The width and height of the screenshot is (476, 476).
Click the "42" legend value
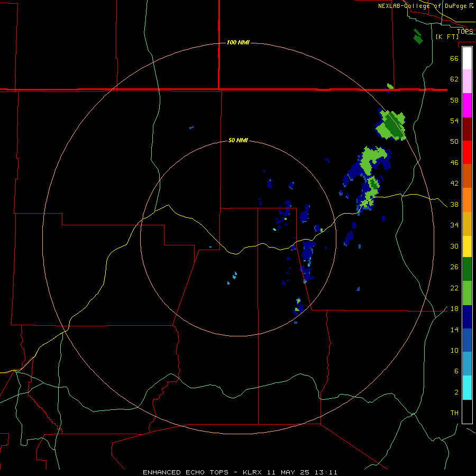[454, 184]
